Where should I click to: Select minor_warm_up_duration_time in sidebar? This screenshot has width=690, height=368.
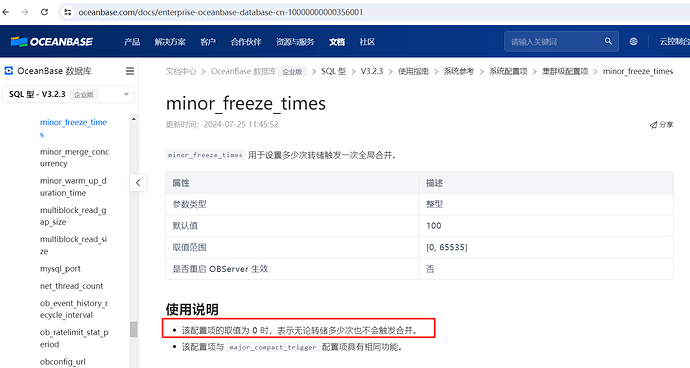(x=73, y=187)
